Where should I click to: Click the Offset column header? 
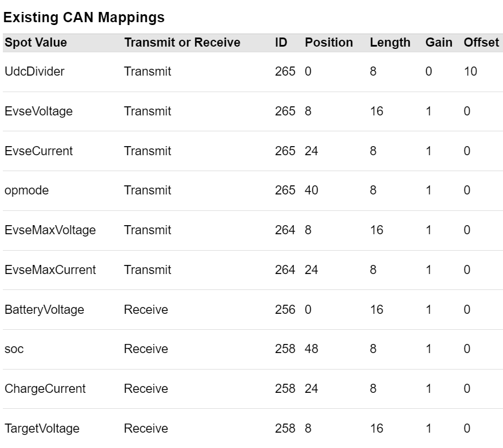tap(481, 43)
